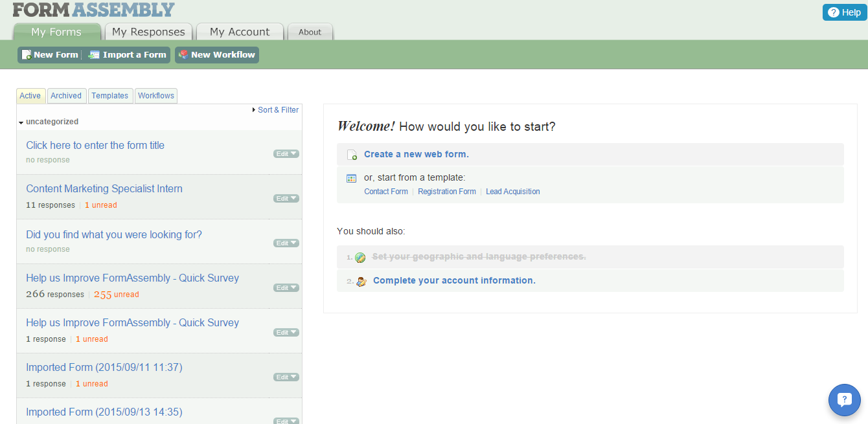
Task: Select the Active forms tab
Action: tap(30, 96)
